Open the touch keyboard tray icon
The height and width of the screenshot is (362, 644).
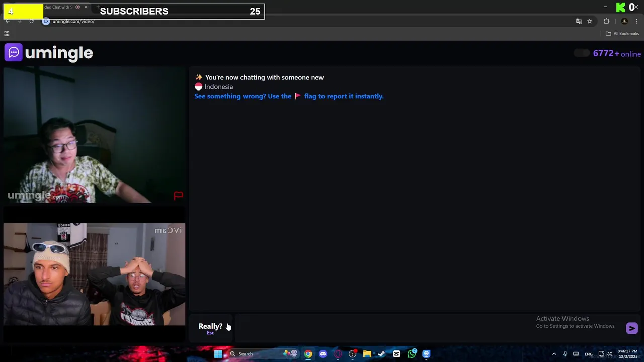(576, 354)
